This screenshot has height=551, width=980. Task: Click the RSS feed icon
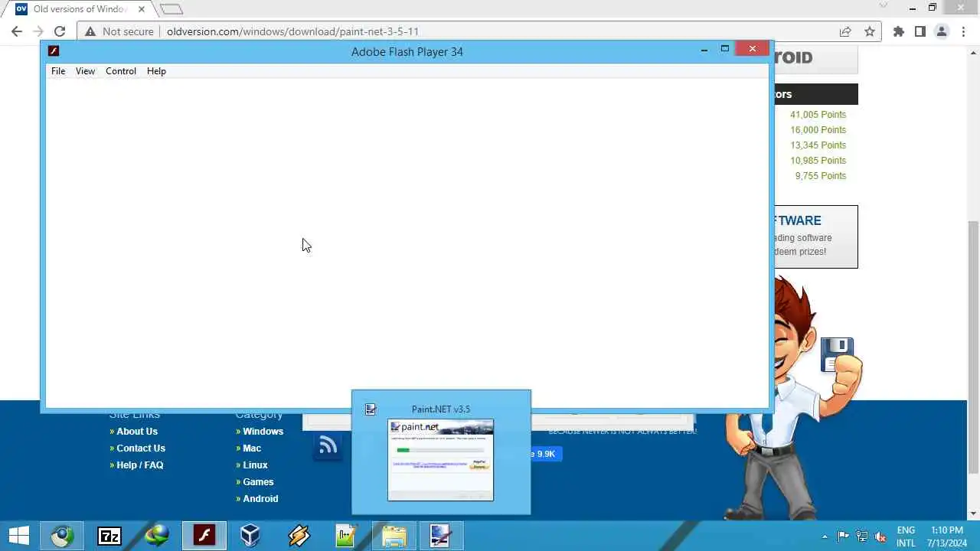point(328,446)
